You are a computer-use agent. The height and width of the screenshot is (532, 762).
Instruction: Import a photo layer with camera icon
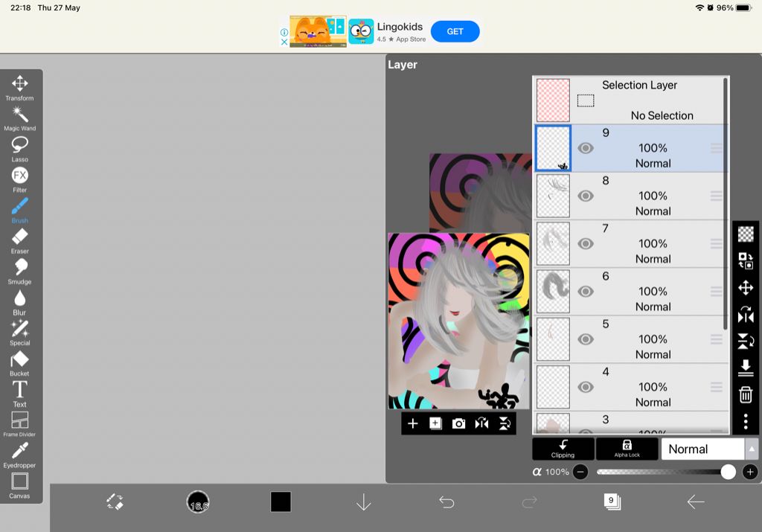[458, 423]
